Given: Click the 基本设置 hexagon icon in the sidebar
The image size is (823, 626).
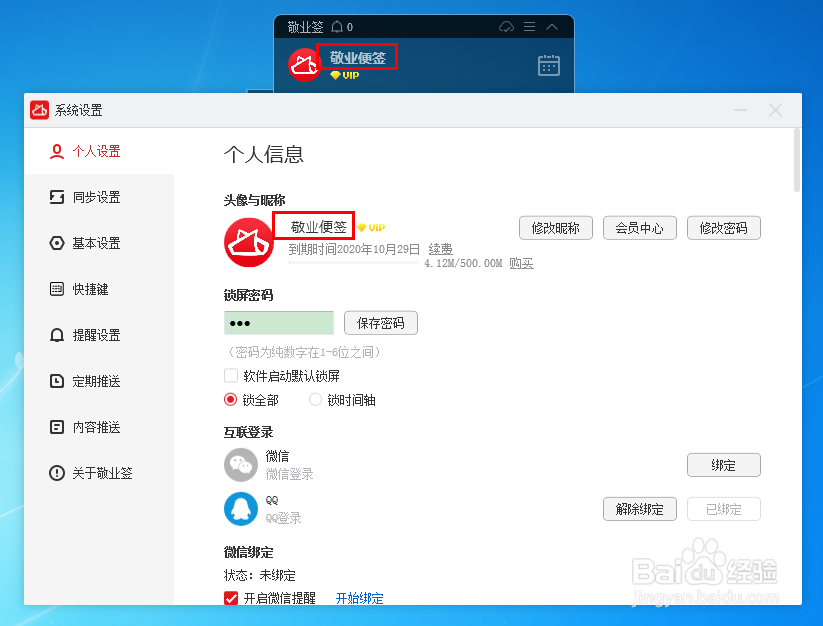Looking at the screenshot, I should tap(57, 243).
